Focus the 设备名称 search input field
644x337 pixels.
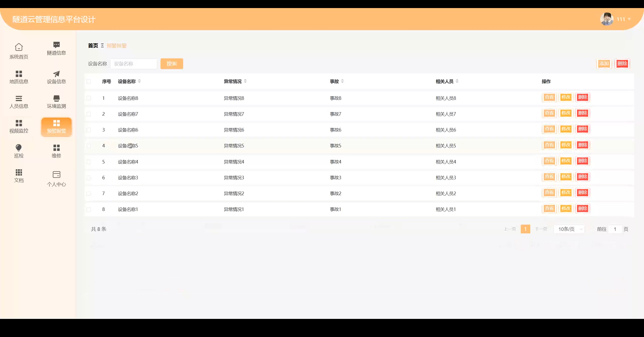[134, 64]
